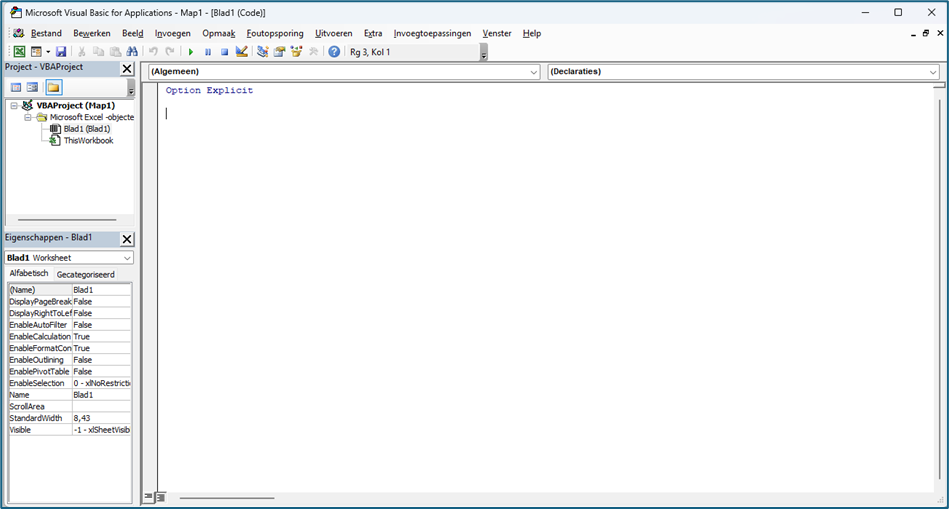Click the StandardWidth value field 8,43

click(100, 418)
